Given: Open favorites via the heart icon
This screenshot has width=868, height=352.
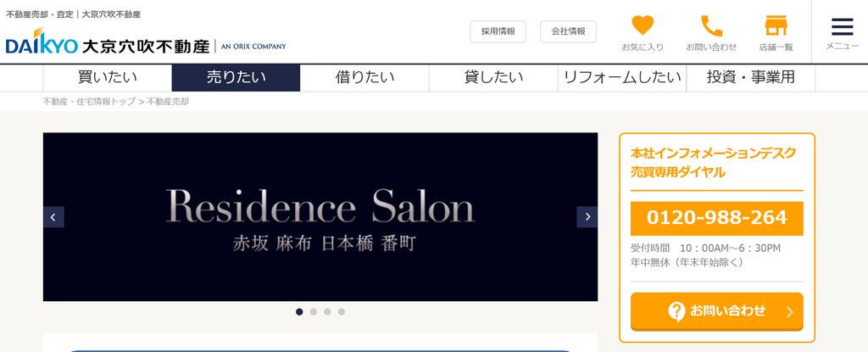Looking at the screenshot, I should click(643, 25).
